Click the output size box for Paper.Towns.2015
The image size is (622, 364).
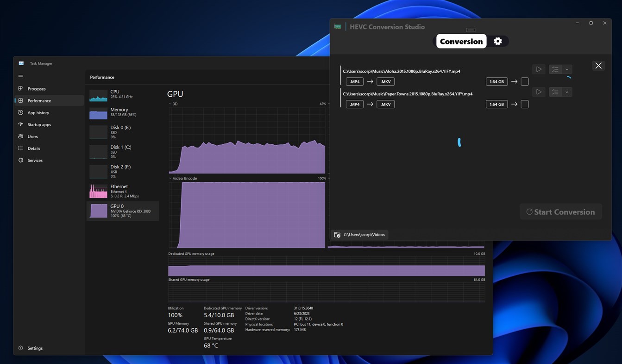tap(525, 105)
